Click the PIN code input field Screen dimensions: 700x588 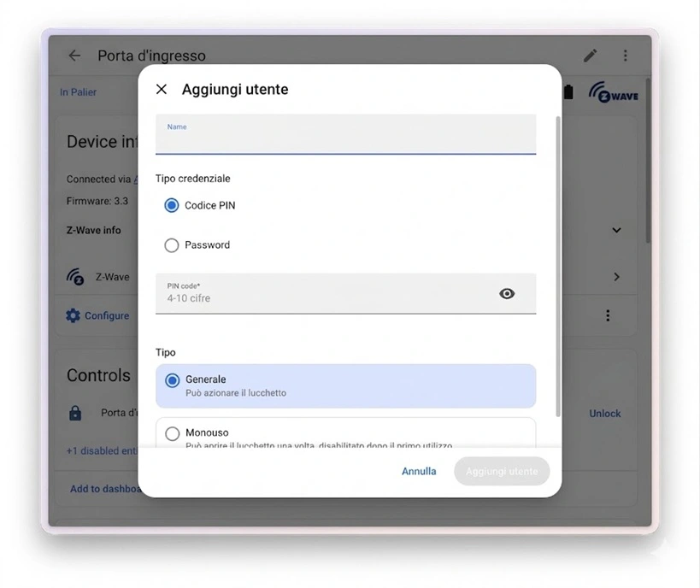(345, 294)
